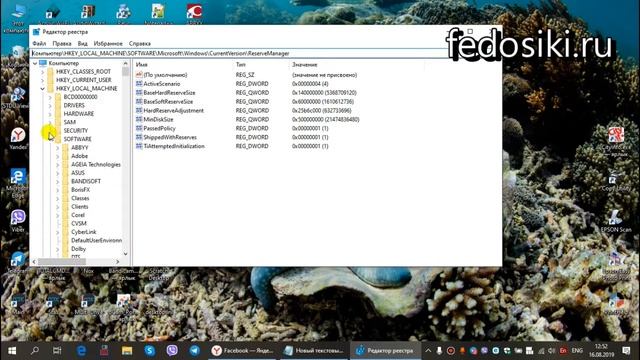640x360 pixels.
Task: Select the PassedPolicy value icon
Action: (139, 128)
